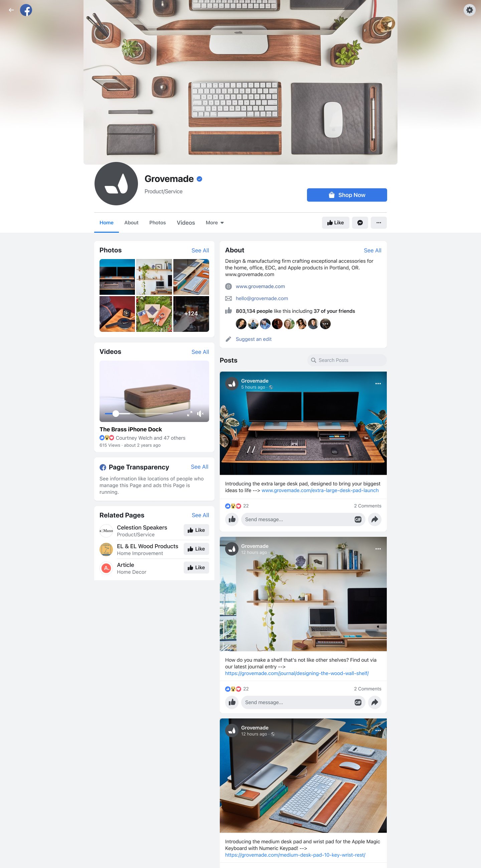Unmute the Brass iPhone Dock video
Screen dimensions: 481x868
click(x=200, y=414)
